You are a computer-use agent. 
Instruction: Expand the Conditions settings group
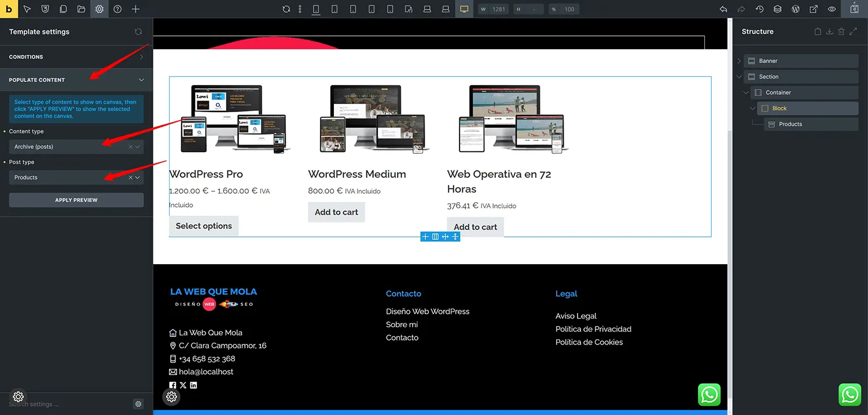[76, 57]
